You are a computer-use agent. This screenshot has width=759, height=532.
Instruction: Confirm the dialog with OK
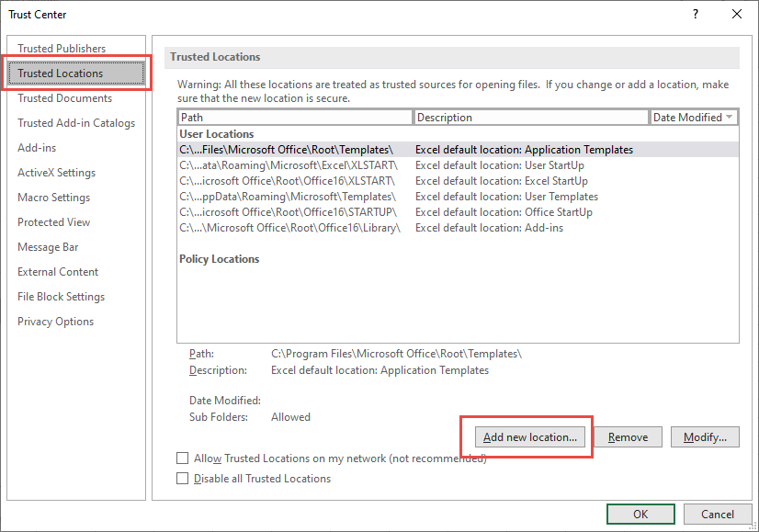[x=640, y=515]
